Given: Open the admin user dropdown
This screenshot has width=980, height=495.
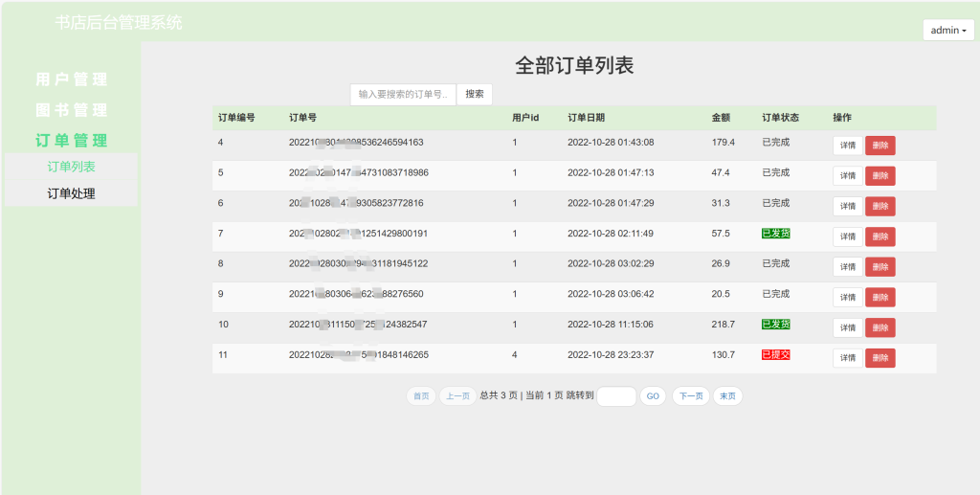Looking at the screenshot, I should [x=948, y=30].
